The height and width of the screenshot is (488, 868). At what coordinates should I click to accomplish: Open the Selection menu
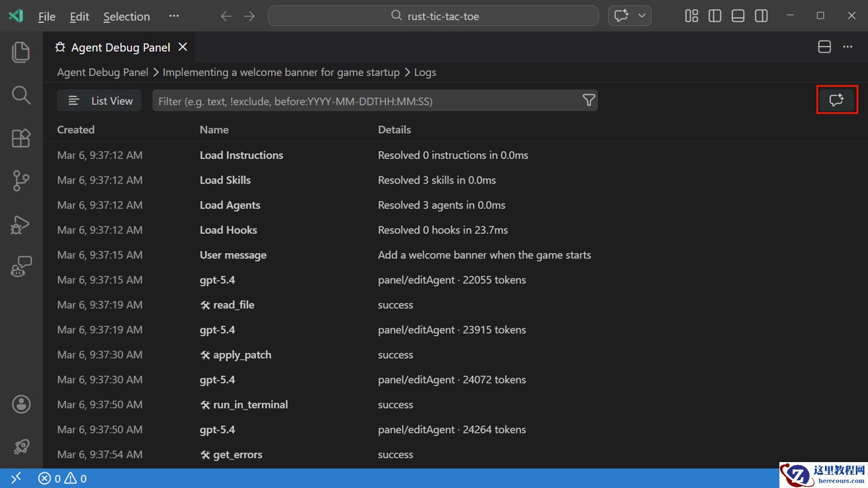click(127, 16)
